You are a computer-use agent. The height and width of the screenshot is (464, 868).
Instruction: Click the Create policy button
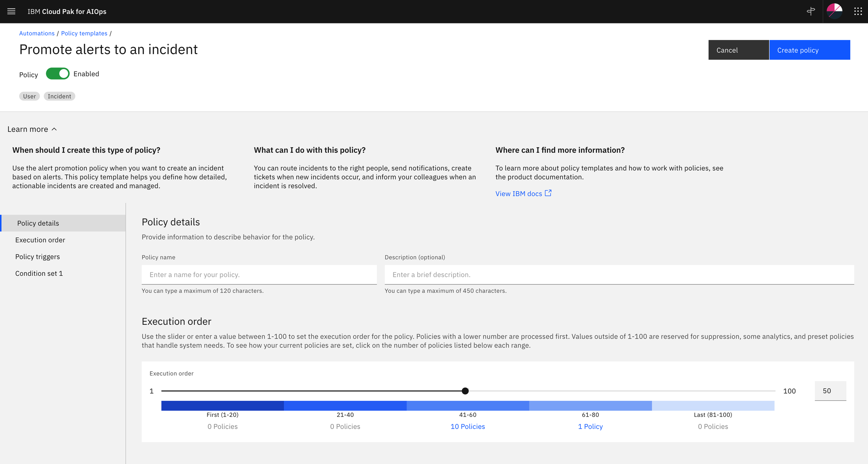pos(809,50)
